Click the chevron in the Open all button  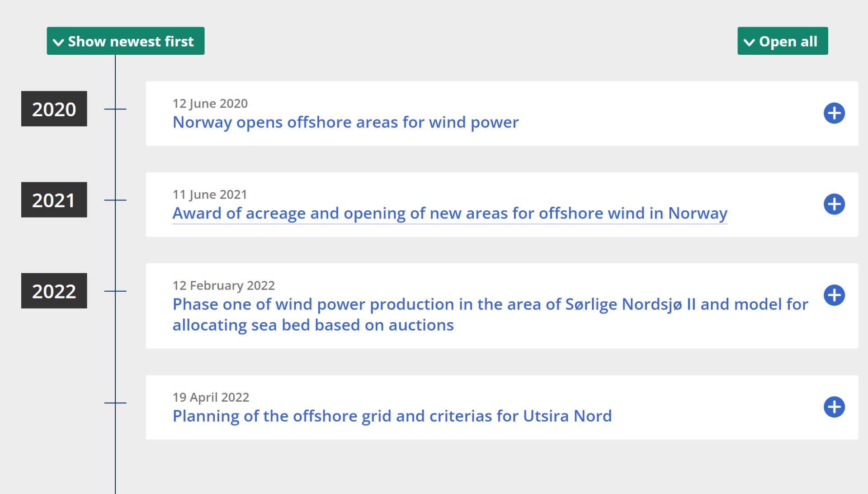pyautogui.click(x=749, y=42)
